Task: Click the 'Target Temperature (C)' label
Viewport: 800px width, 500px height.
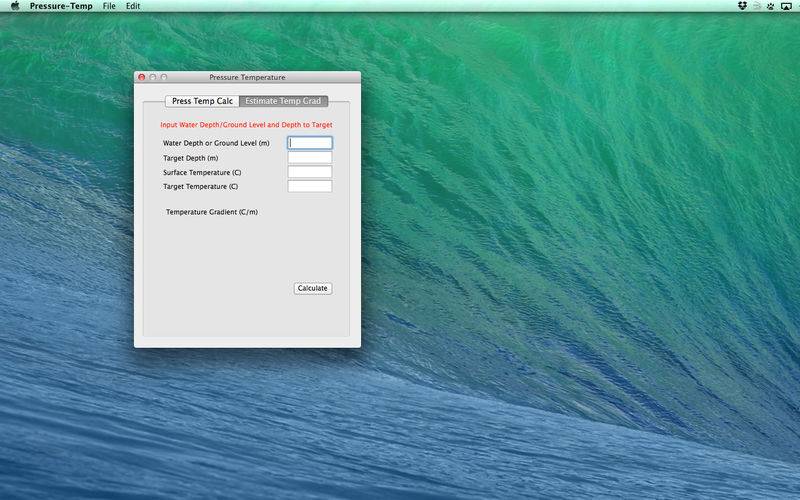Action: 201,187
